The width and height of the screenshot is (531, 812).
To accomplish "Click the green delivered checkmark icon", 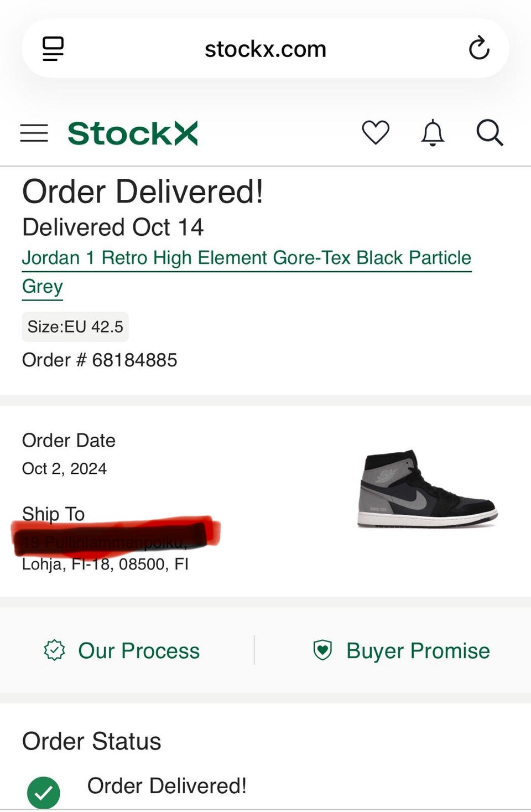I will [44, 792].
